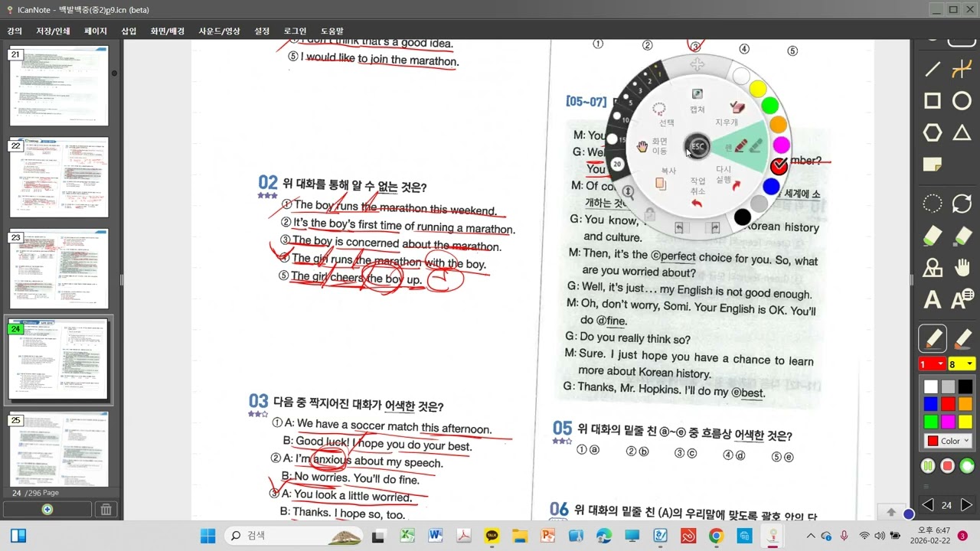Add new page with green plus button

tap(47, 509)
